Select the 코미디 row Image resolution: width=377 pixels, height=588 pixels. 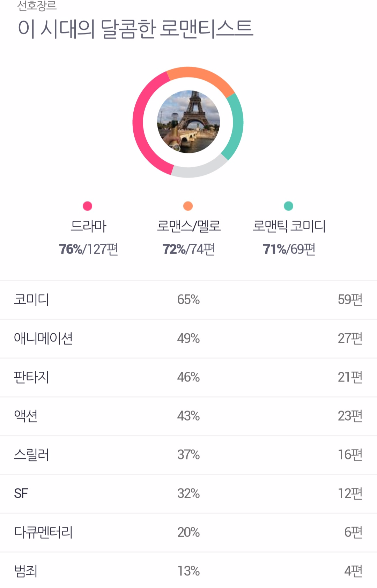click(188, 300)
